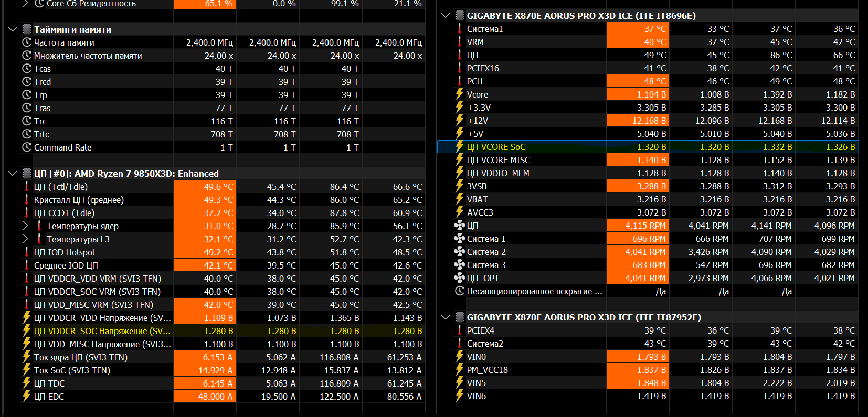
Task: Expand the Температуры L3 subtree
Action: click(x=25, y=239)
